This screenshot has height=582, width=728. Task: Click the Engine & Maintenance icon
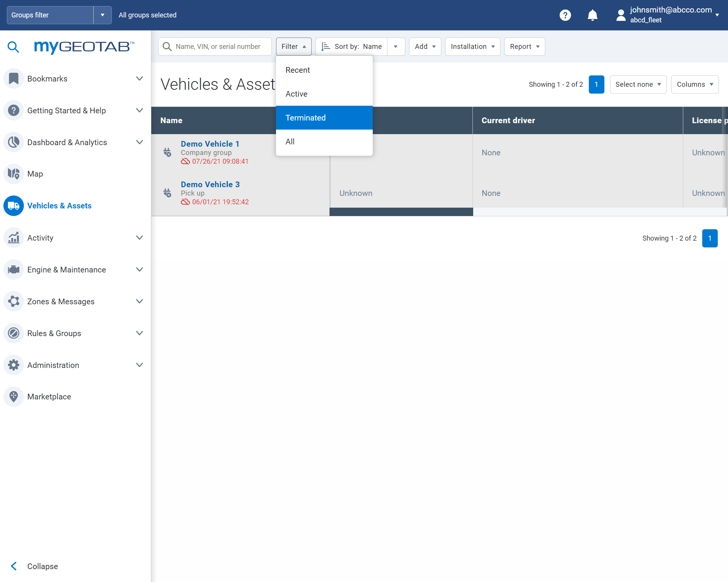click(x=14, y=269)
